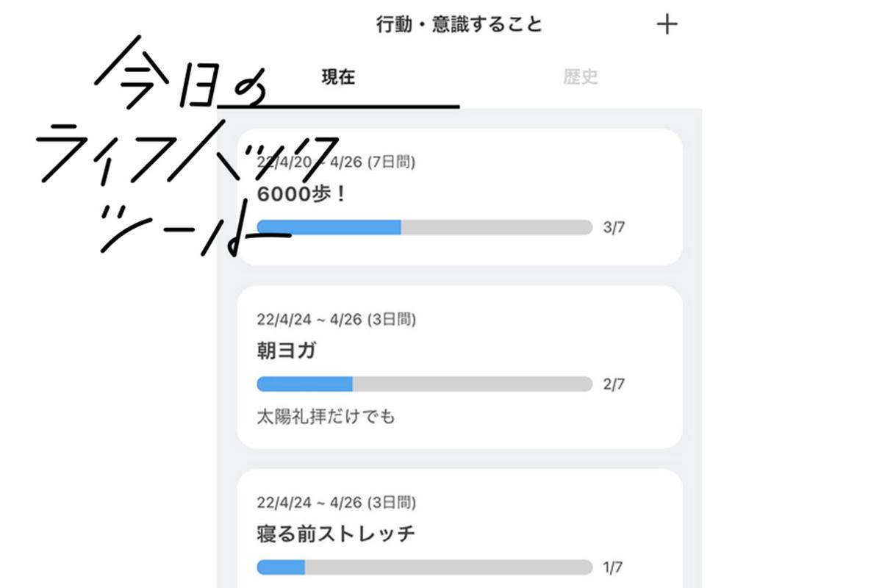Switch to the 歴史 tab

(581, 77)
